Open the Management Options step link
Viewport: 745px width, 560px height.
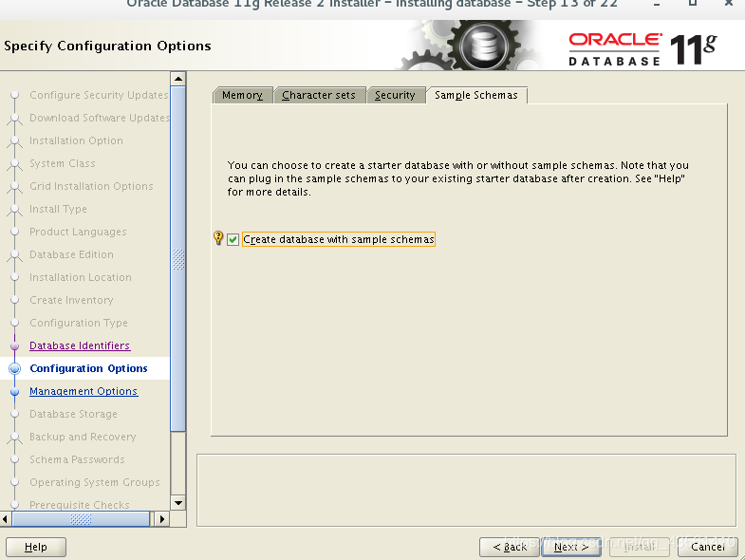point(84,391)
